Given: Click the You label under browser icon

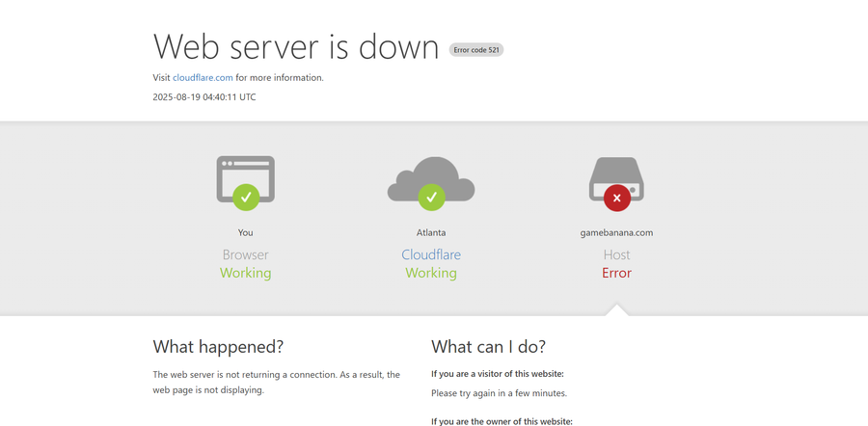Looking at the screenshot, I should point(245,232).
